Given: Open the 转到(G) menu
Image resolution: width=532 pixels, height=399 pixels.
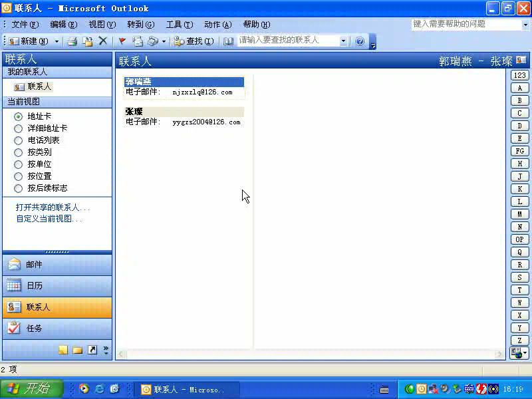Looking at the screenshot, I should pos(141,25).
